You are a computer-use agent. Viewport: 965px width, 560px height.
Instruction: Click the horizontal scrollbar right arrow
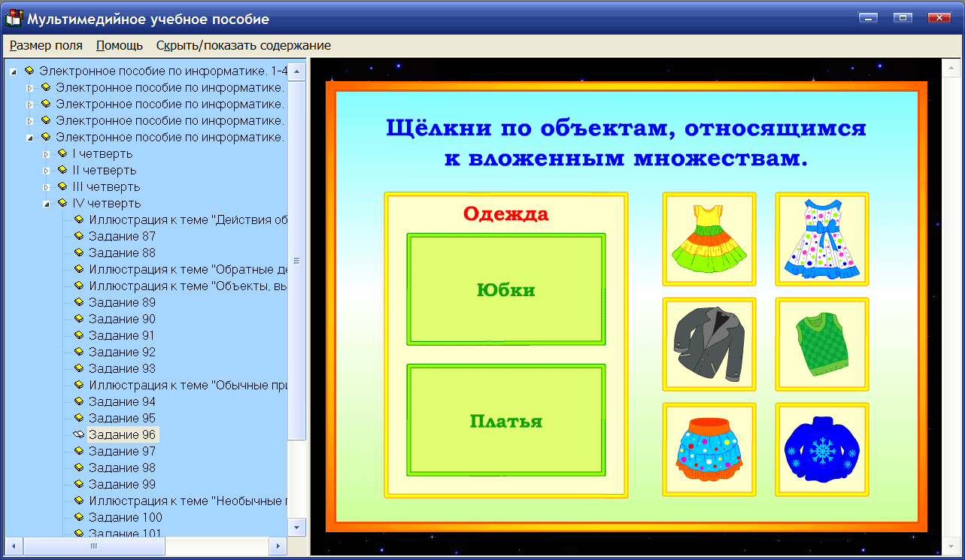(278, 546)
